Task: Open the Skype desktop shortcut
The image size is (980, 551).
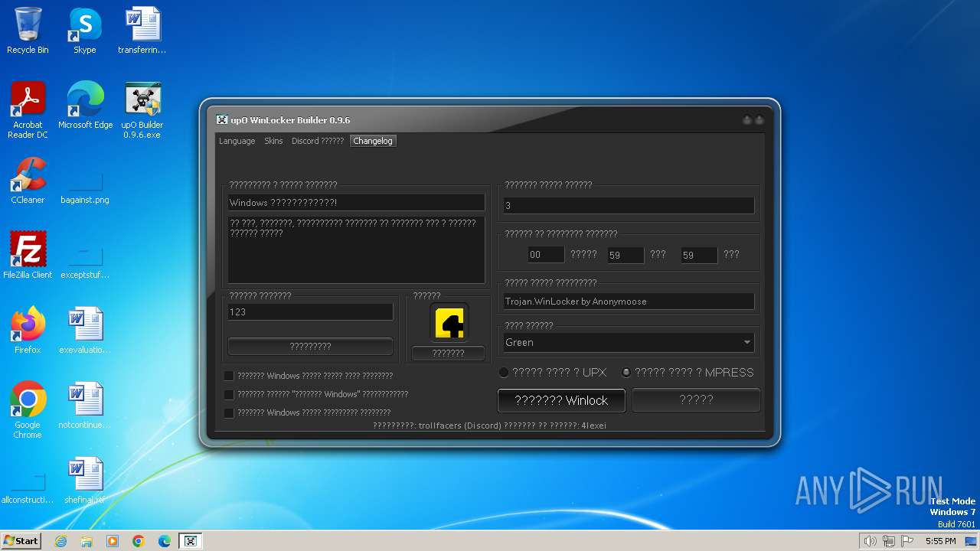Action: click(x=84, y=31)
